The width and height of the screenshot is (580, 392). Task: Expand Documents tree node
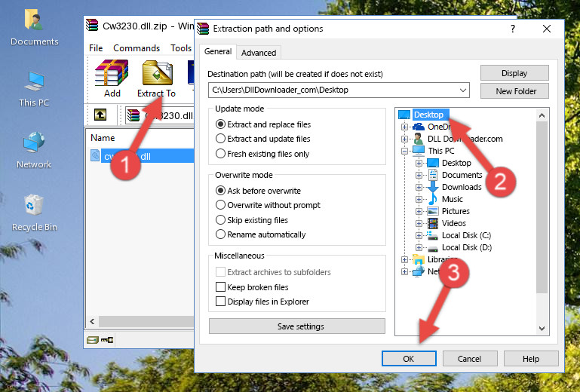pyautogui.click(x=419, y=176)
